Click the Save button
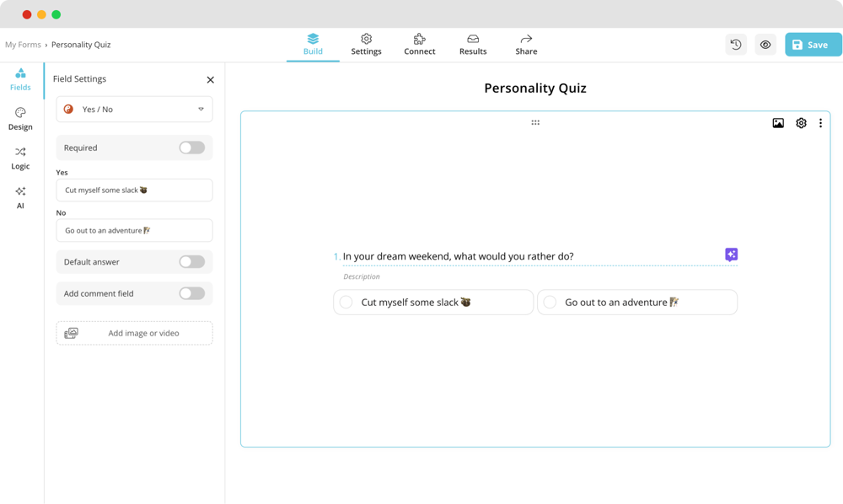843x504 pixels. 812,44
